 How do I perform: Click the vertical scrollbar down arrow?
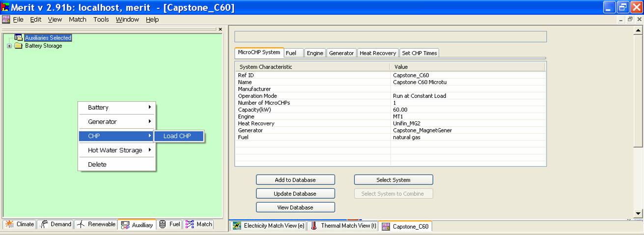(638, 213)
